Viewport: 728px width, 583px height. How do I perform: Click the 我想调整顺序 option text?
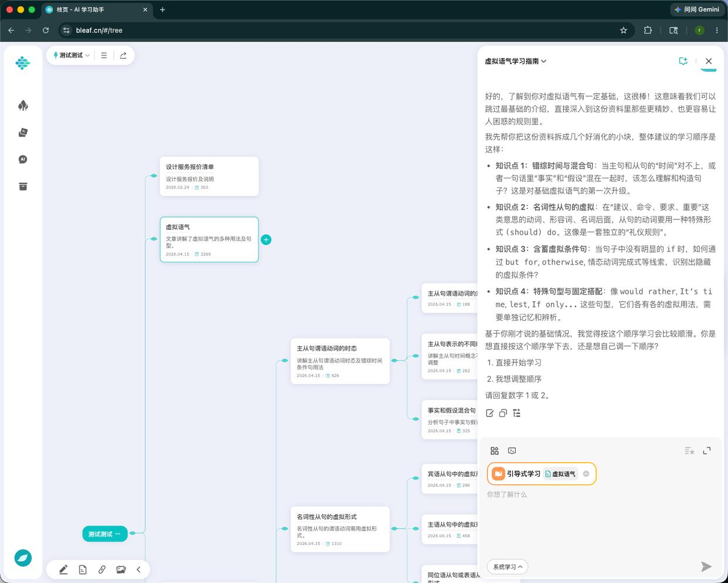(x=518, y=379)
